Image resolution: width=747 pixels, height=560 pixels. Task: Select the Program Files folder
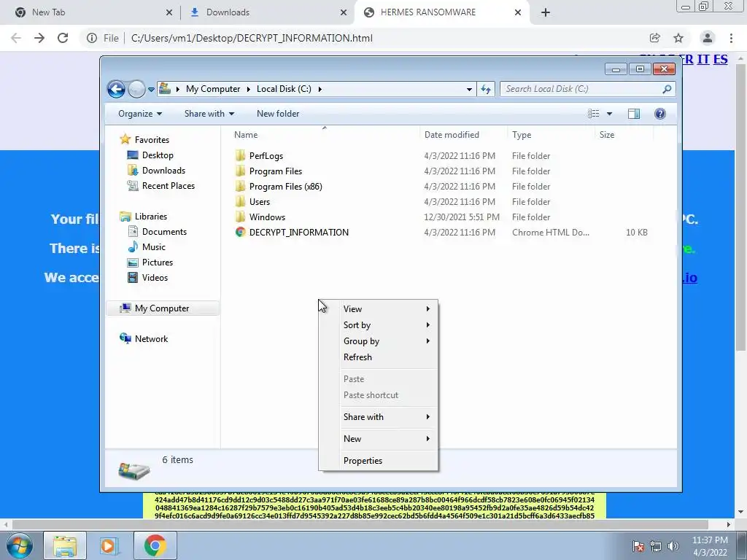pyautogui.click(x=275, y=171)
